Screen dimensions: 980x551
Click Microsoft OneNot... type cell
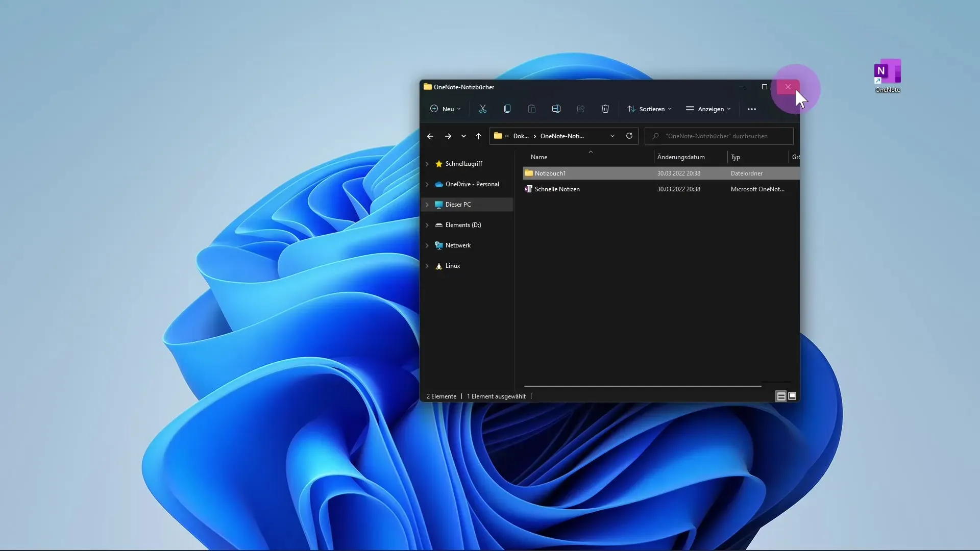tap(757, 189)
